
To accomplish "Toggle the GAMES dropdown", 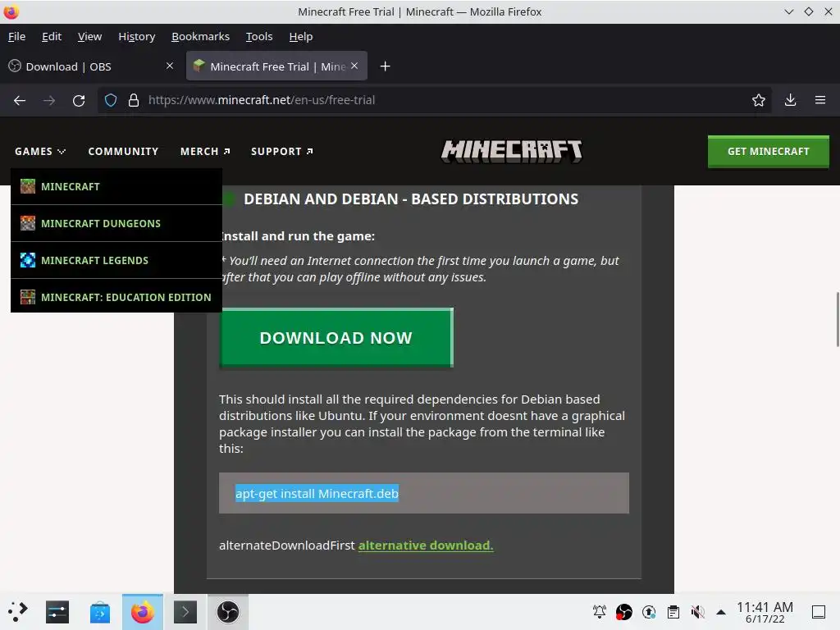I will [x=40, y=152].
